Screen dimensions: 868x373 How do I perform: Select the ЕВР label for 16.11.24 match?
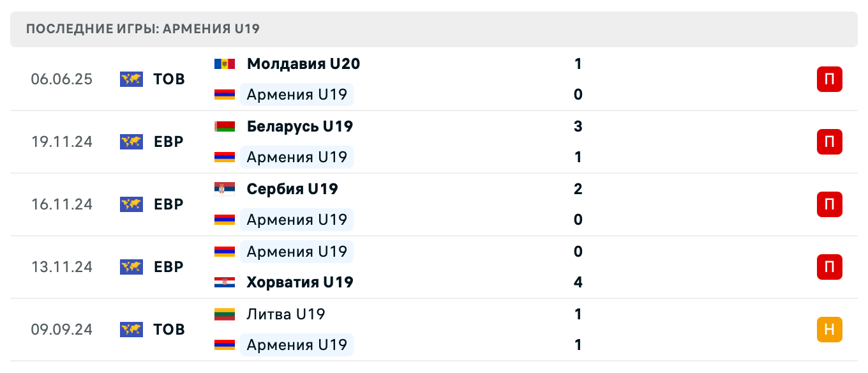[x=167, y=204]
